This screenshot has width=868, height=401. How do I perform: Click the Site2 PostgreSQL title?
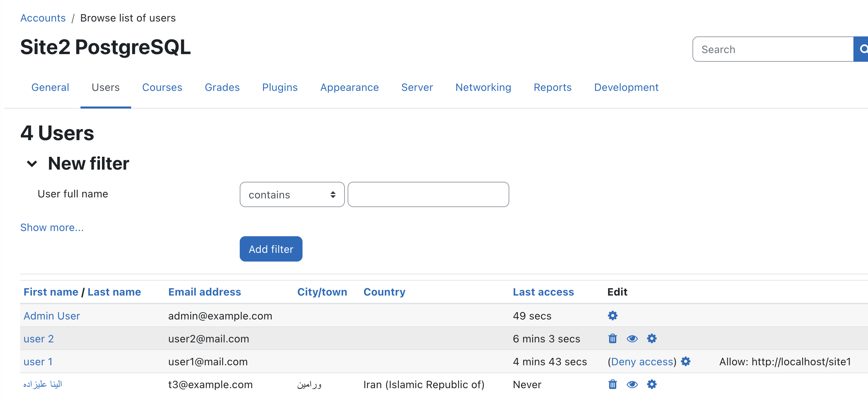click(x=105, y=47)
